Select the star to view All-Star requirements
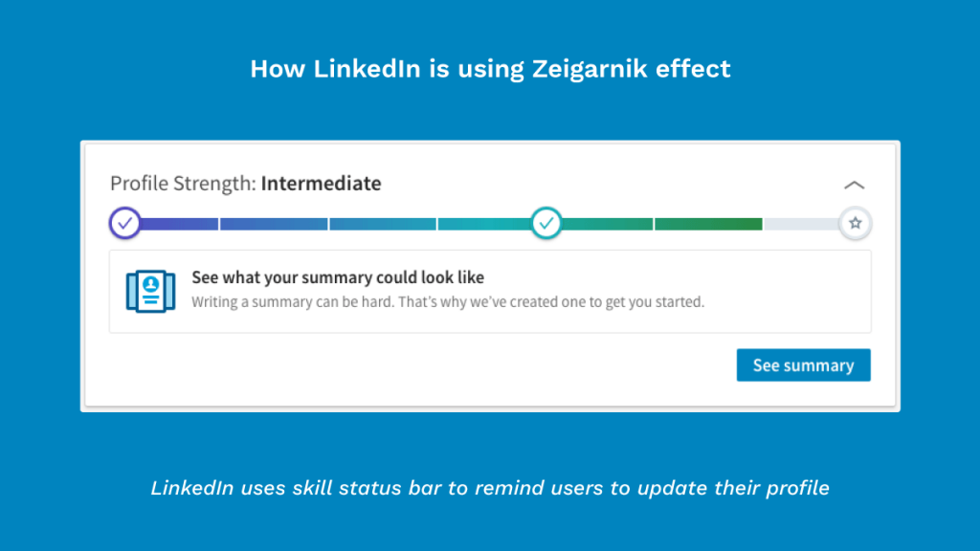Image resolution: width=980 pixels, height=551 pixels. pos(855,223)
